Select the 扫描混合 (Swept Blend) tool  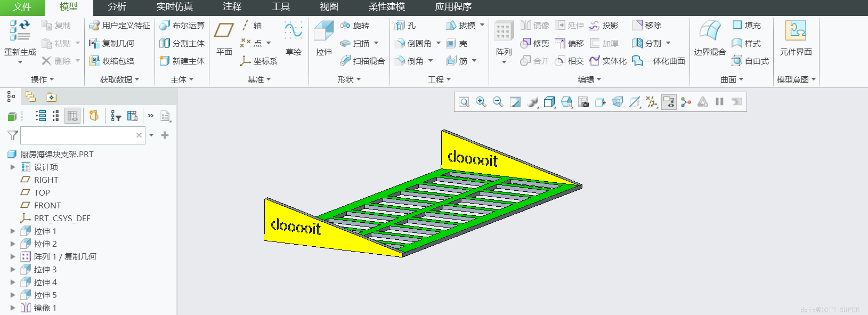362,61
